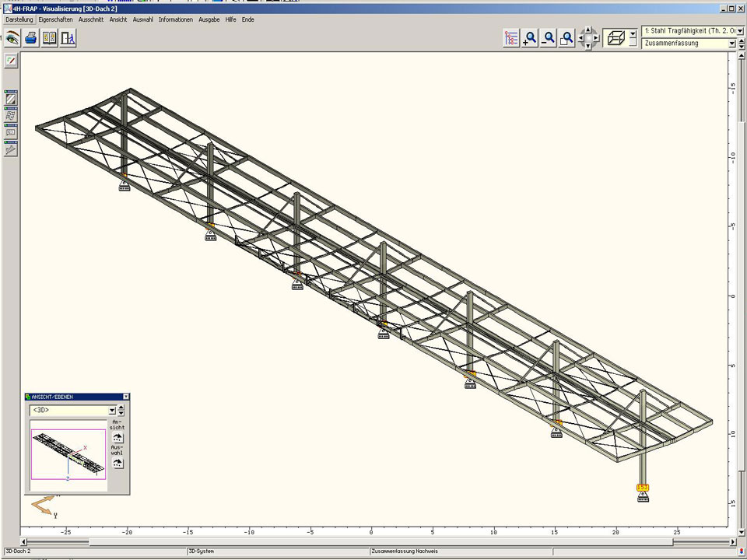Open the book documentation icon
Image resolution: width=747 pixels, height=560 pixels.
click(x=50, y=37)
